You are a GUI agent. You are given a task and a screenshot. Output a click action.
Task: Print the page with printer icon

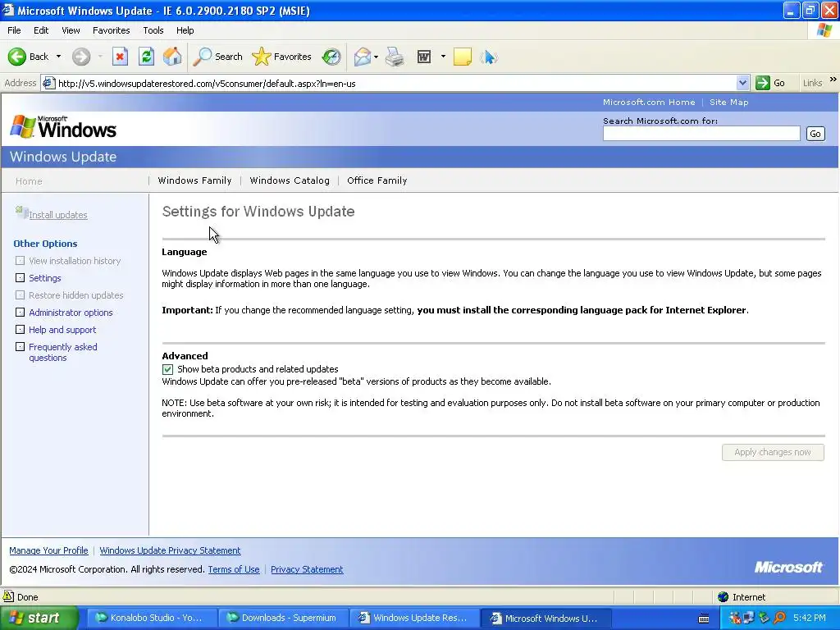pyautogui.click(x=395, y=57)
